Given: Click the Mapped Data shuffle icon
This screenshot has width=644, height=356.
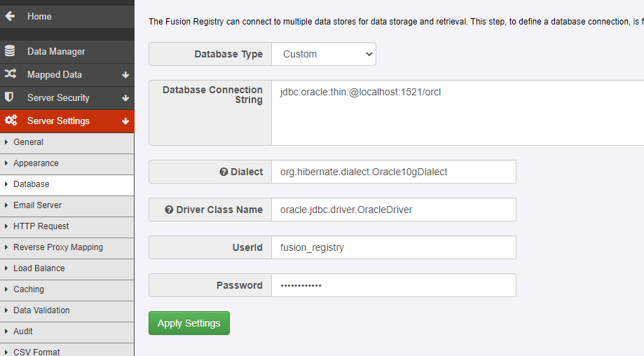Looking at the screenshot, I should tap(11, 74).
